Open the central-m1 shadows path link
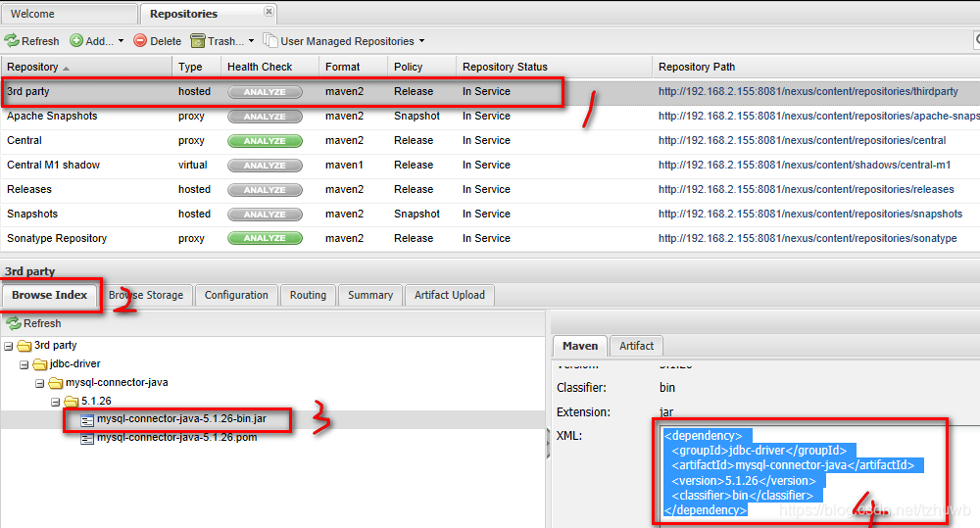 [x=805, y=165]
